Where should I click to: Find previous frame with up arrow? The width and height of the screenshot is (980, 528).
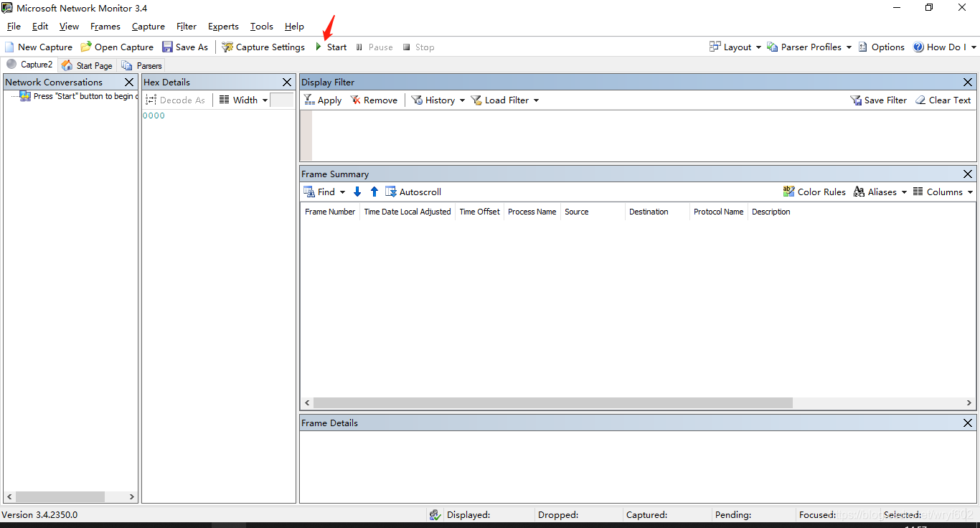pyautogui.click(x=374, y=192)
